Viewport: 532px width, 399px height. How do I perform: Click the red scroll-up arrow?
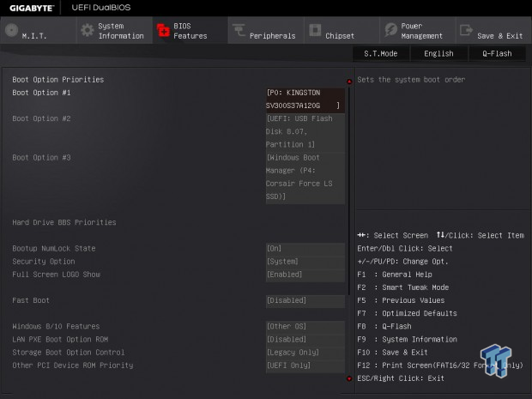349,82
